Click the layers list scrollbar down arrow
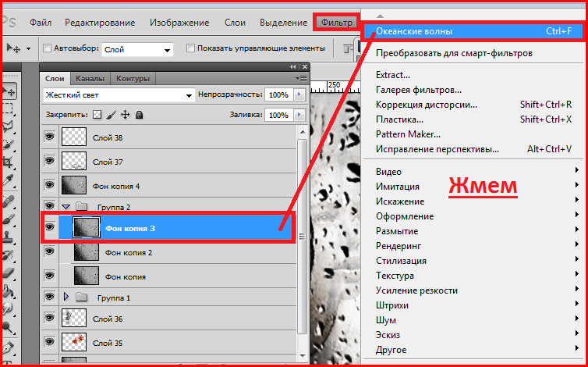 (x=303, y=355)
